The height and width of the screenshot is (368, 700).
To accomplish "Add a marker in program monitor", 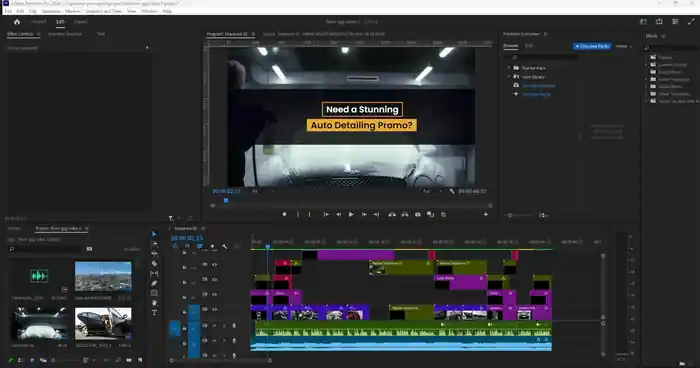I will point(284,215).
